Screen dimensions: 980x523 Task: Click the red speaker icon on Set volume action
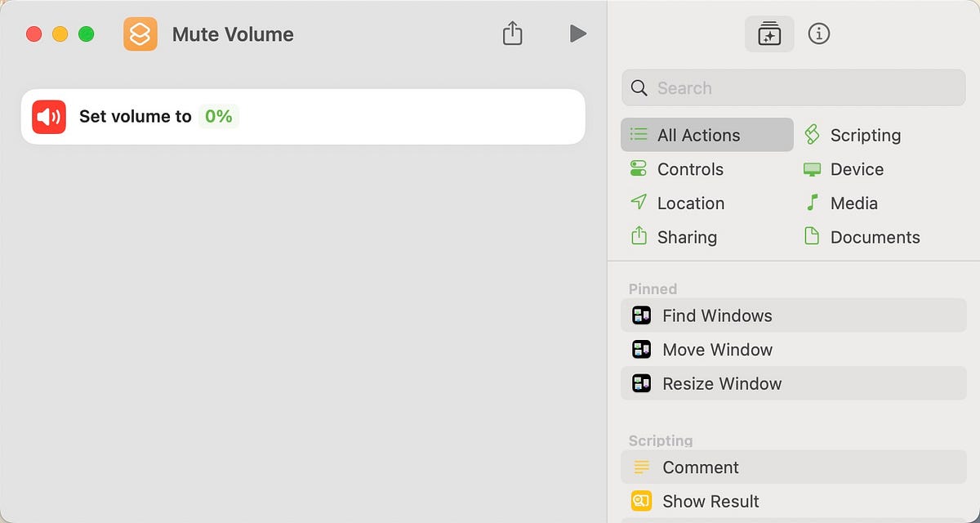coord(49,116)
